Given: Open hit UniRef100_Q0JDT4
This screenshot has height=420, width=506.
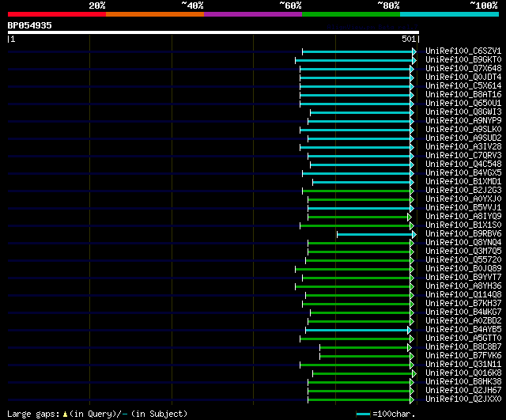Looking at the screenshot, I should [x=463, y=78].
